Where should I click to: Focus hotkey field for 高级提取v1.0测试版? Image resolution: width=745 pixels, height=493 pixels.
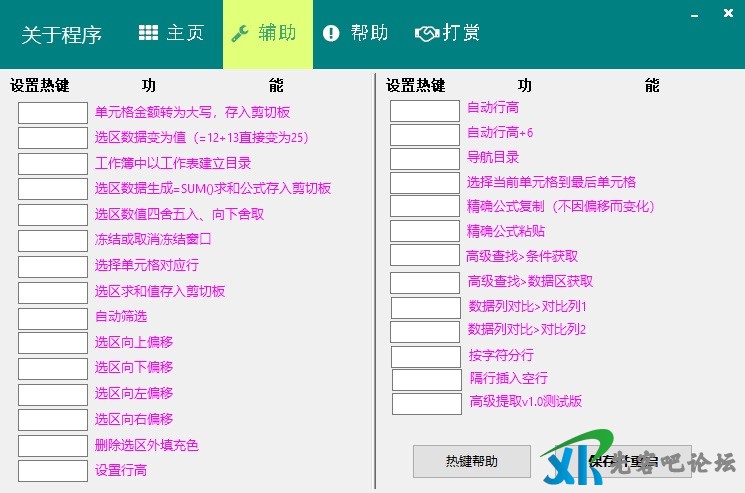(x=426, y=403)
